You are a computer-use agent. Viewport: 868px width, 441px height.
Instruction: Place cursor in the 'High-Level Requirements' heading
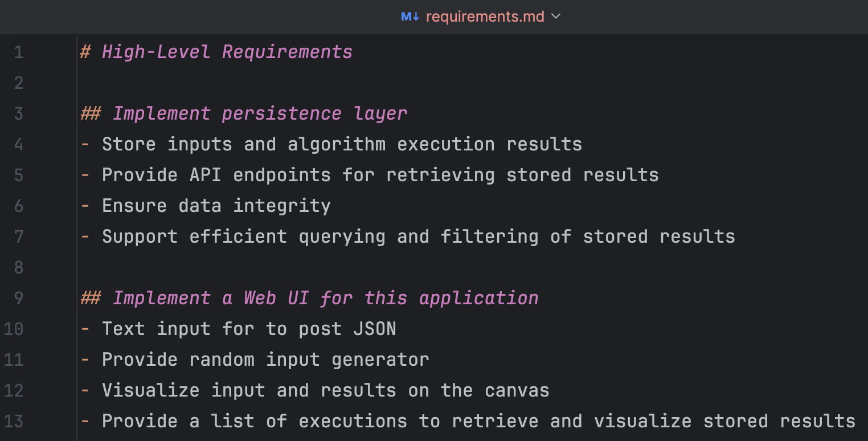227,52
